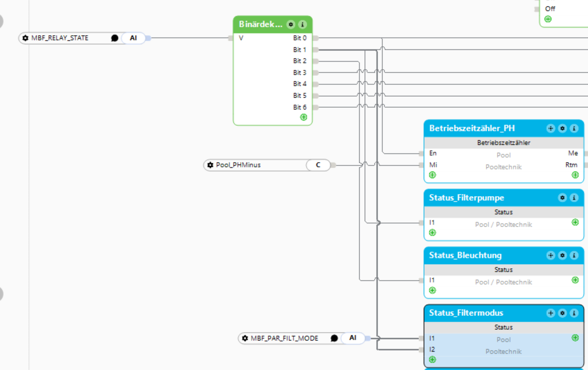Image resolution: width=588 pixels, height=370 pixels.
Task: Click the move icon on Betriebszeitzähler_PH header
Action: [x=550, y=129]
